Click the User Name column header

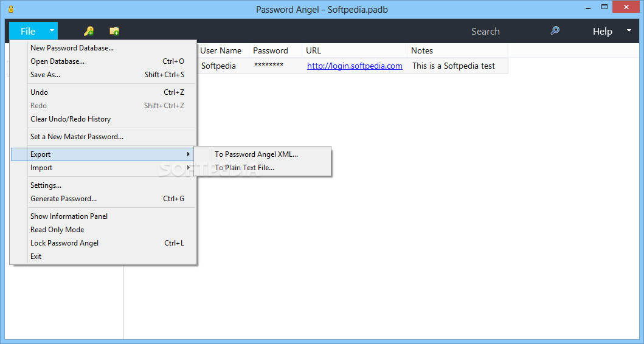tap(223, 50)
